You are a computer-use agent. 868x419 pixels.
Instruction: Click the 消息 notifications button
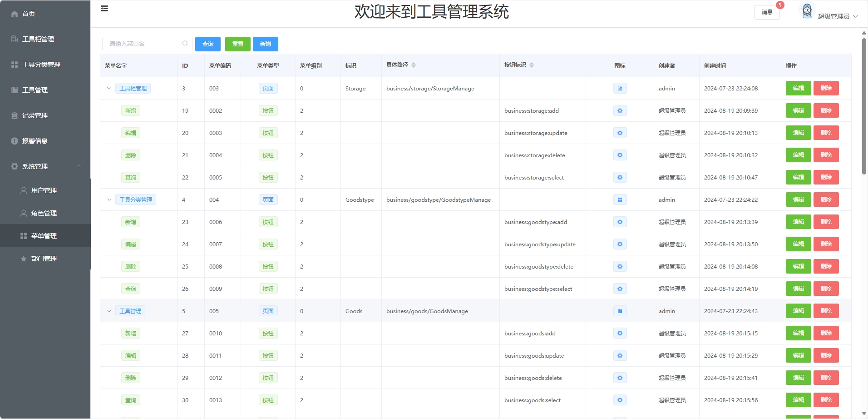tap(767, 12)
